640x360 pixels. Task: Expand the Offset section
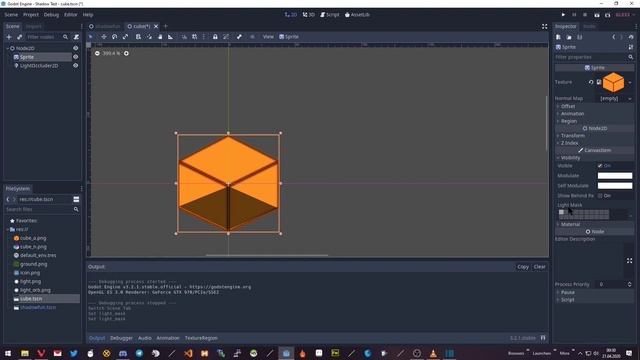pos(568,106)
